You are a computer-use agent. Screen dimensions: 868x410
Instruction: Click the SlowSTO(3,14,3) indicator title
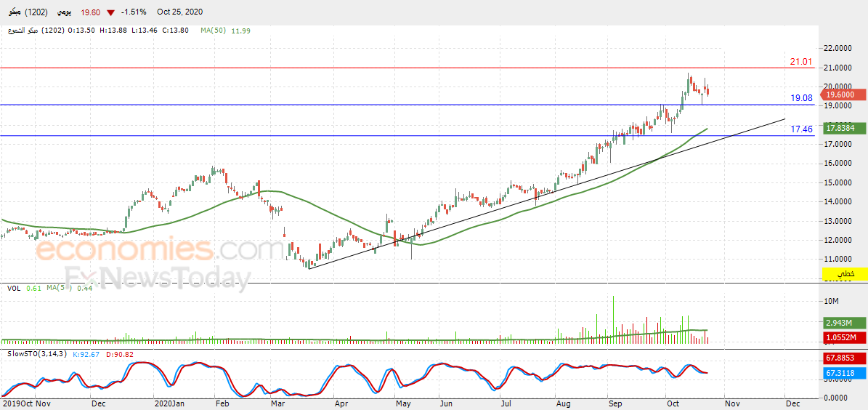click(x=34, y=354)
